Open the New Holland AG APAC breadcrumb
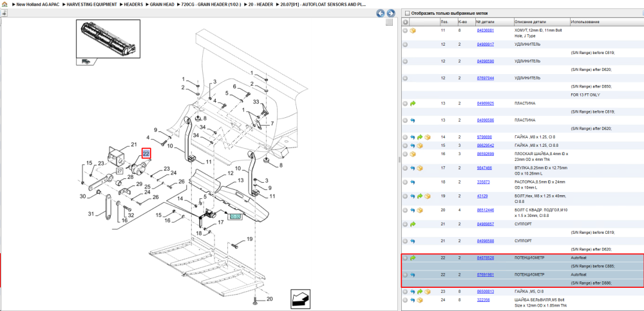Viewport: 644px width, 311px height. tap(38, 4)
